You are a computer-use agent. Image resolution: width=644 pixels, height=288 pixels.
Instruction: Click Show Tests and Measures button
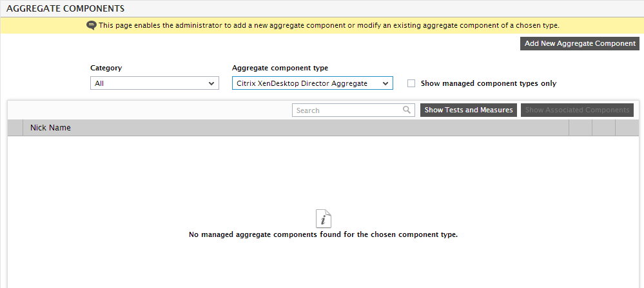coord(468,110)
